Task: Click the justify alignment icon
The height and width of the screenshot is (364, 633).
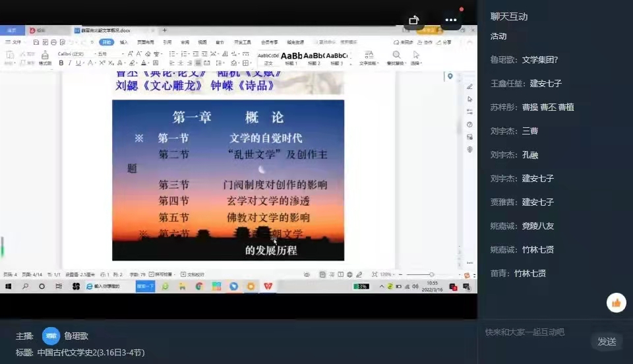Action: [198, 63]
